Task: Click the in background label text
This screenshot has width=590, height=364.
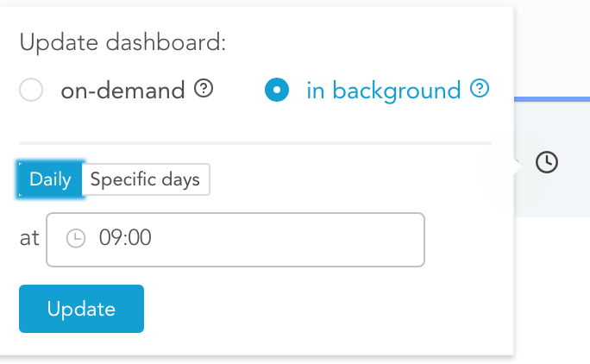Action: tap(383, 90)
